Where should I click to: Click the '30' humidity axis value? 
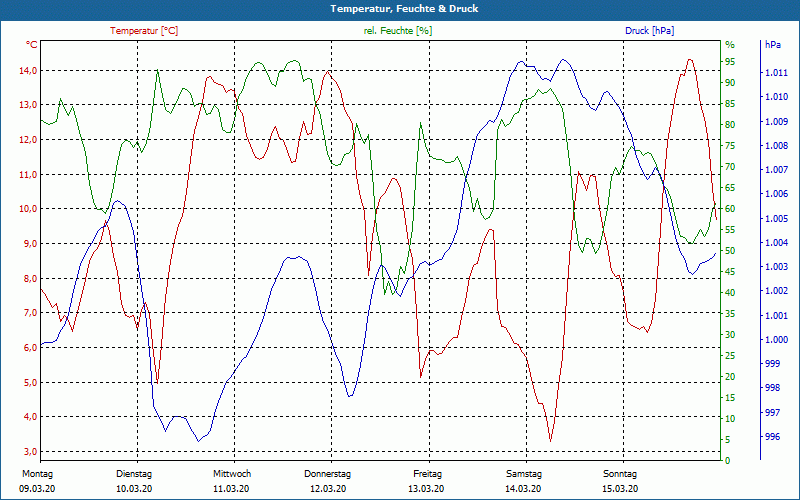click(x=730, y=335)
